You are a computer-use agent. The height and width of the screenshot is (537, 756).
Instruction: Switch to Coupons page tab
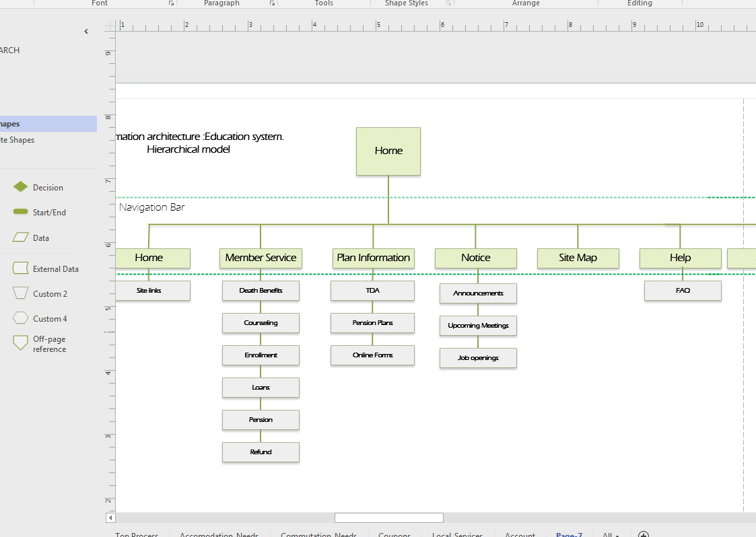point(394,534)
